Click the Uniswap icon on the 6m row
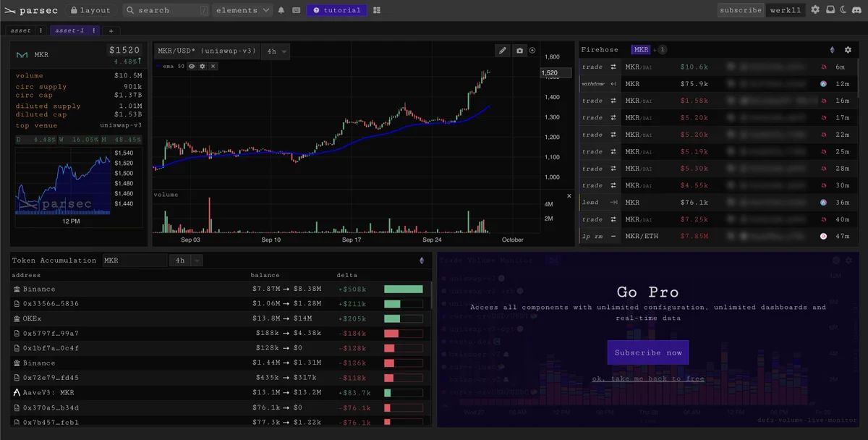This screenshot has height=440, width=868. click(823, 67)
